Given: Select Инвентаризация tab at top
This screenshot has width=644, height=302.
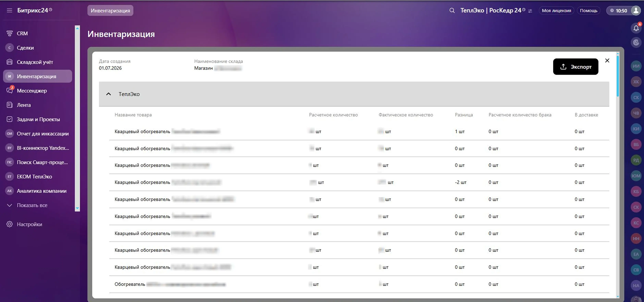Looking at the screenshot, I should point(110,10).
